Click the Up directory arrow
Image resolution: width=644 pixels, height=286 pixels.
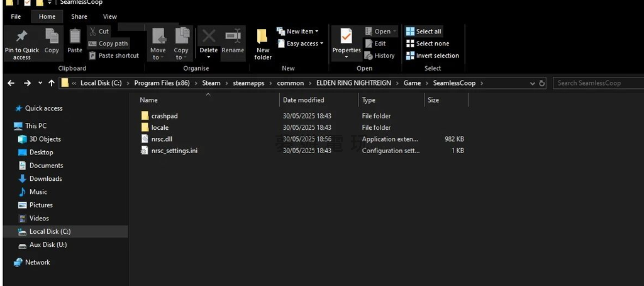click(x=52, y=83)
